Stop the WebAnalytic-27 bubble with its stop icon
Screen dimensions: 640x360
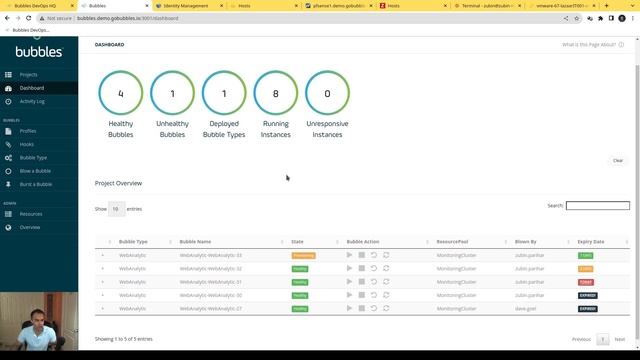(x=362, y=309)
